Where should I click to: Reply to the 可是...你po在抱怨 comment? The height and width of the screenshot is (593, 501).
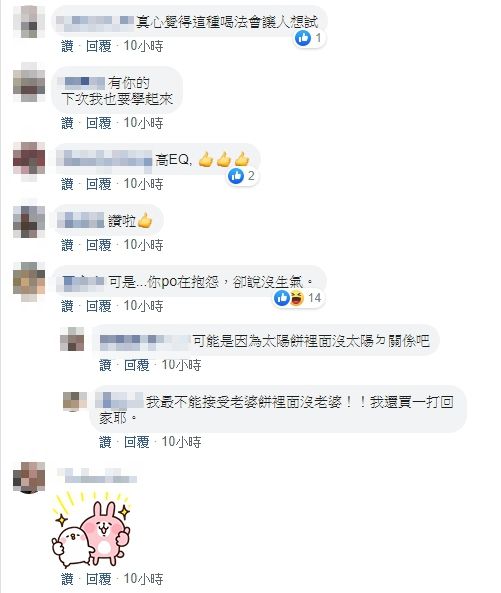[x=98, y=306]
